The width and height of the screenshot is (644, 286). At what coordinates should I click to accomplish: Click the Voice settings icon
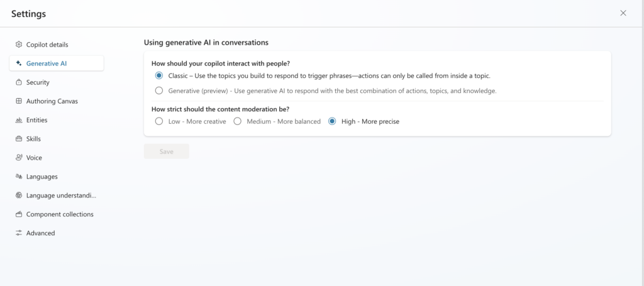[19, 158]
